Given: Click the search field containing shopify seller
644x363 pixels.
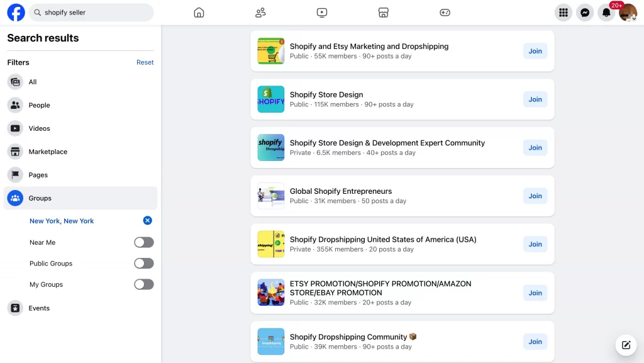Looking at the screenshot, I should pos(91,13).
